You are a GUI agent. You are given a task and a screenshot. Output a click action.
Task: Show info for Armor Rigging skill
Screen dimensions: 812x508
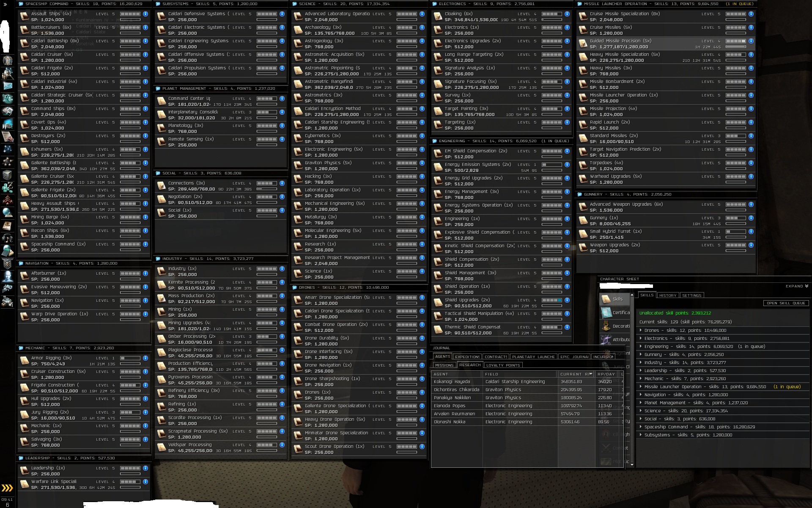145,358
